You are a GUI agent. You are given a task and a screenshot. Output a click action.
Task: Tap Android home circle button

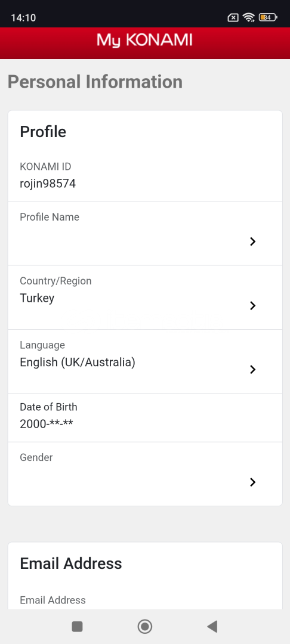144,626
